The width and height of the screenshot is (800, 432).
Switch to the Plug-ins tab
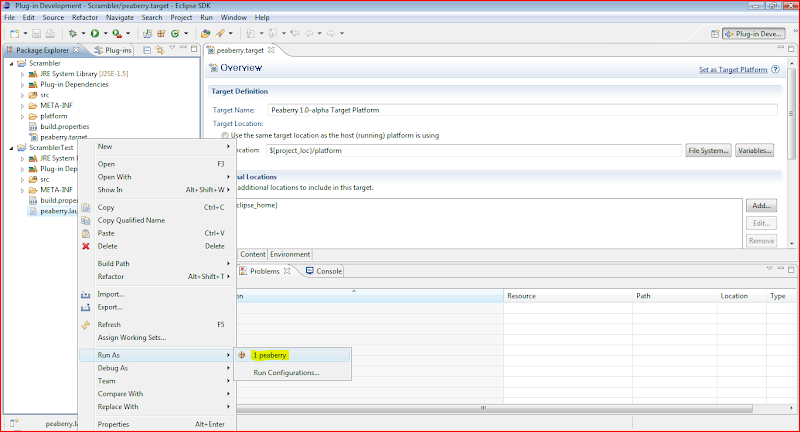pyautogui.click(x=113, y=50)
